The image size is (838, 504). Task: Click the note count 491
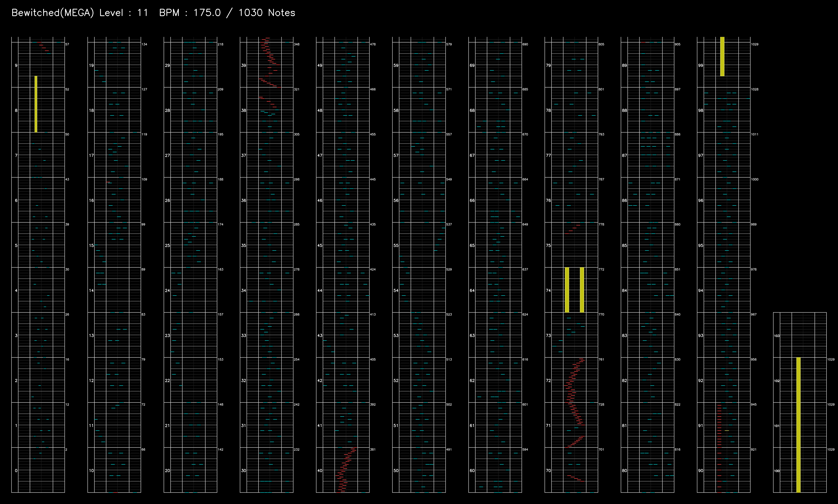click(449, 449)
